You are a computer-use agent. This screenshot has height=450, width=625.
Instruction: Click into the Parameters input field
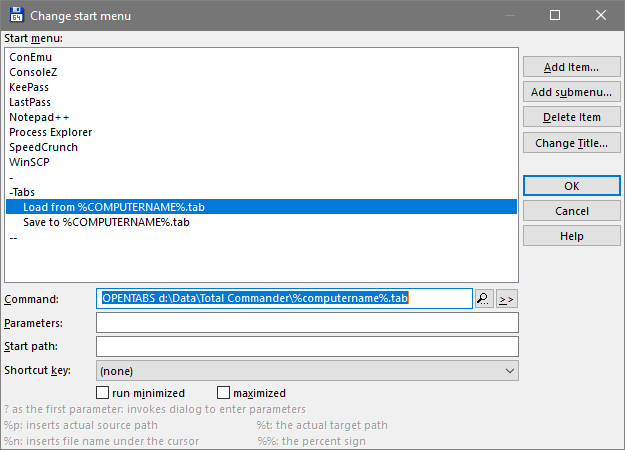click(x=307, y=322)
